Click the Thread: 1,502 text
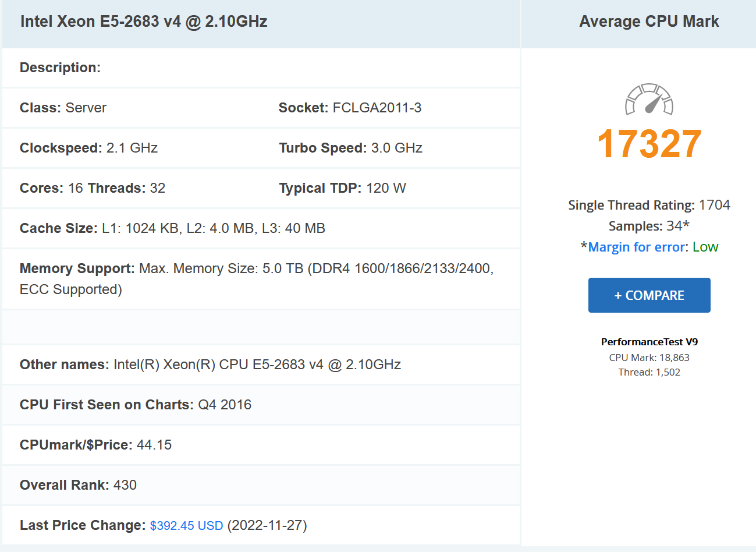 [649, 372]
